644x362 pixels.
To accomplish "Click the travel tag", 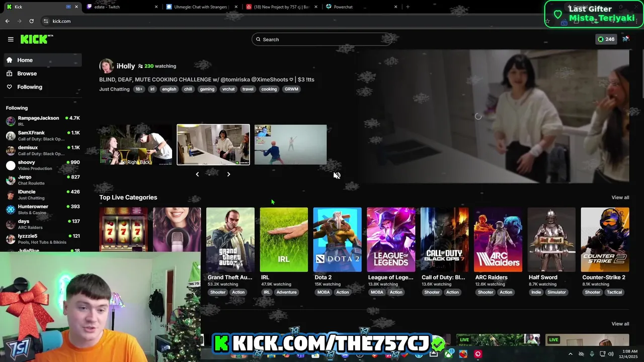I will point(248,89).
